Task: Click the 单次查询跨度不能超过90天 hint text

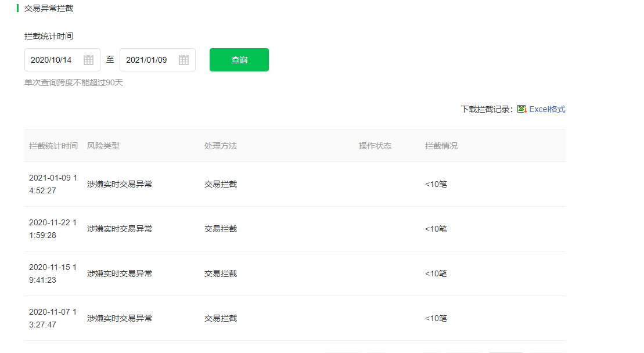Action: (74, 82)
